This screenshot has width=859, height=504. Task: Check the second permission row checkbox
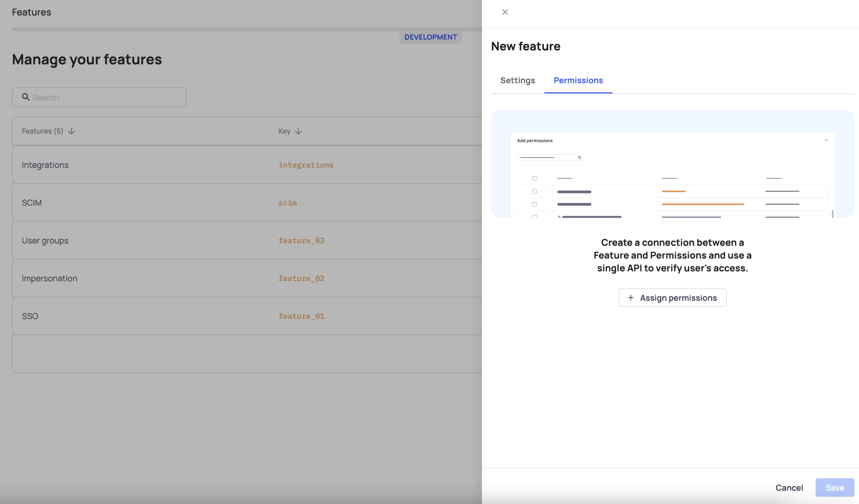click(534, 204)
